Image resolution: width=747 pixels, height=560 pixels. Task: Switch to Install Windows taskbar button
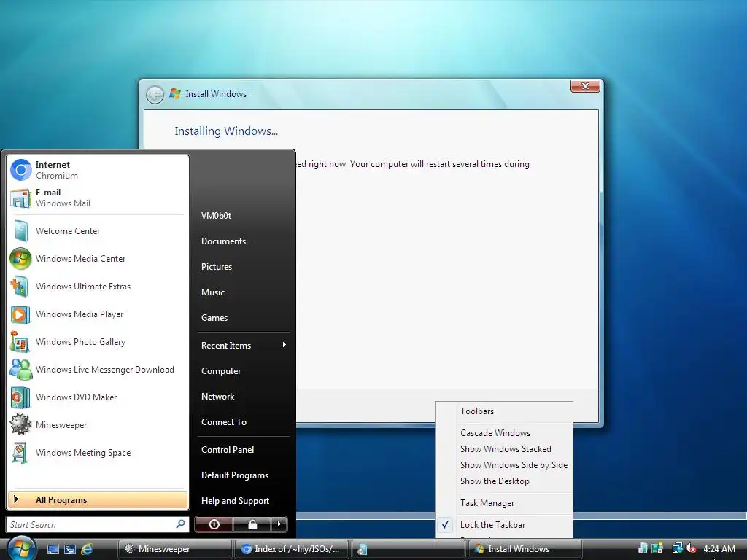point(525,549)
